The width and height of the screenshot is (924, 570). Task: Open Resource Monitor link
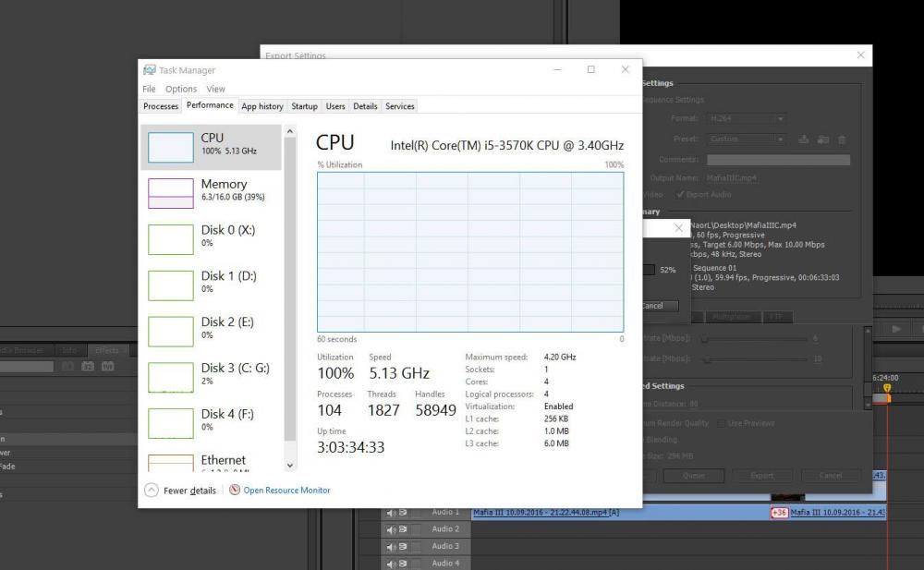tap(286, 491)
